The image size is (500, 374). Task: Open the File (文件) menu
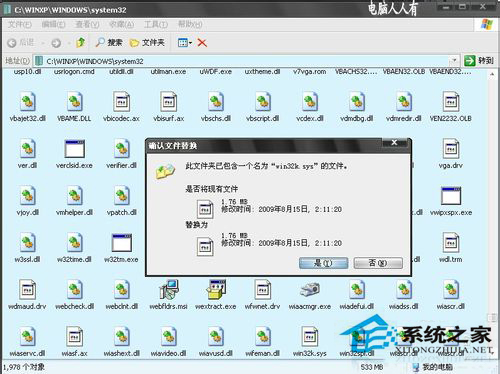click(19, 24)
